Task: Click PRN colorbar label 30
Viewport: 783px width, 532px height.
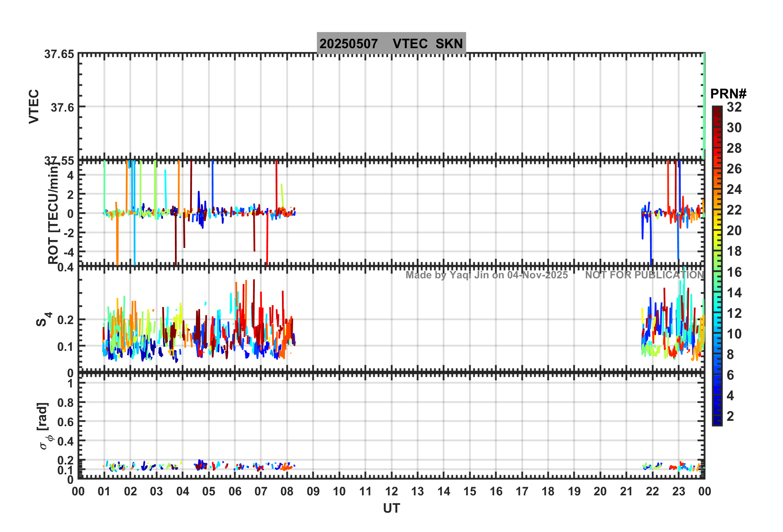Action: 734,128
